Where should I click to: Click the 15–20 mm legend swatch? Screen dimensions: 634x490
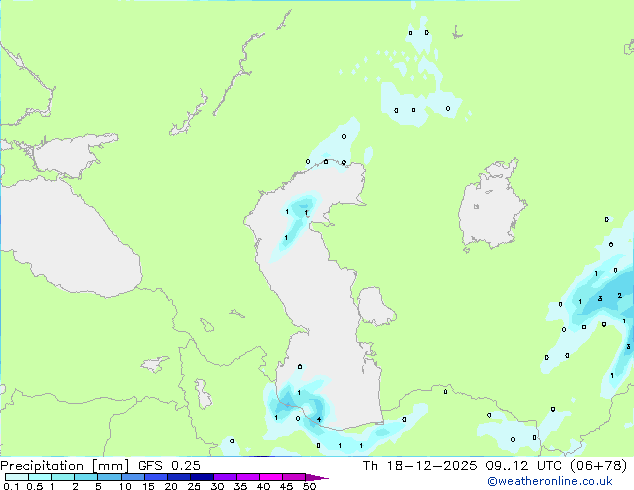[156, 477]
